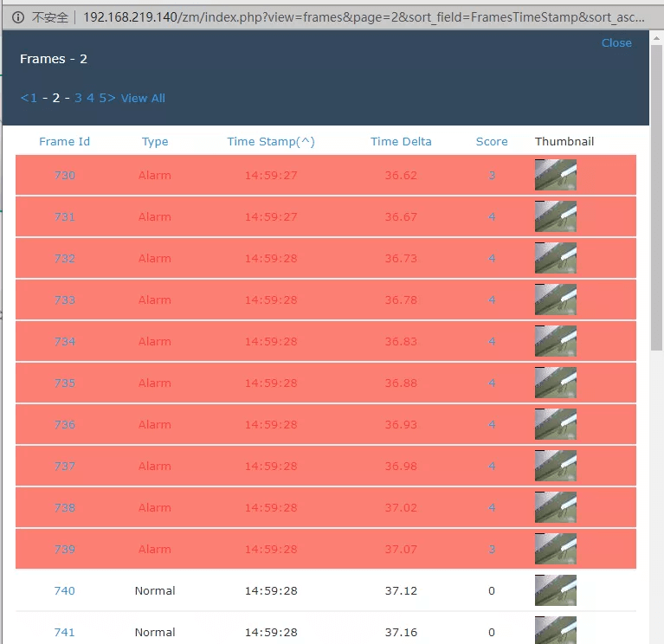Screen dimensions: 664x644
Task: Click the site security info icon
Action: [x=18, y=16]
